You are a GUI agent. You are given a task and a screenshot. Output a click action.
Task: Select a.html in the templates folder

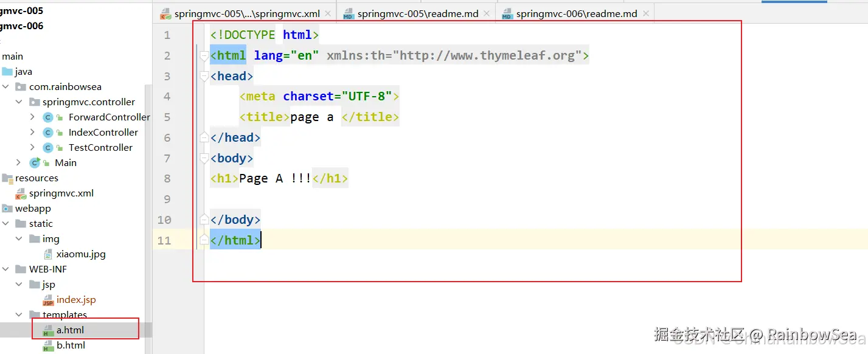click(x=70, y=330)
